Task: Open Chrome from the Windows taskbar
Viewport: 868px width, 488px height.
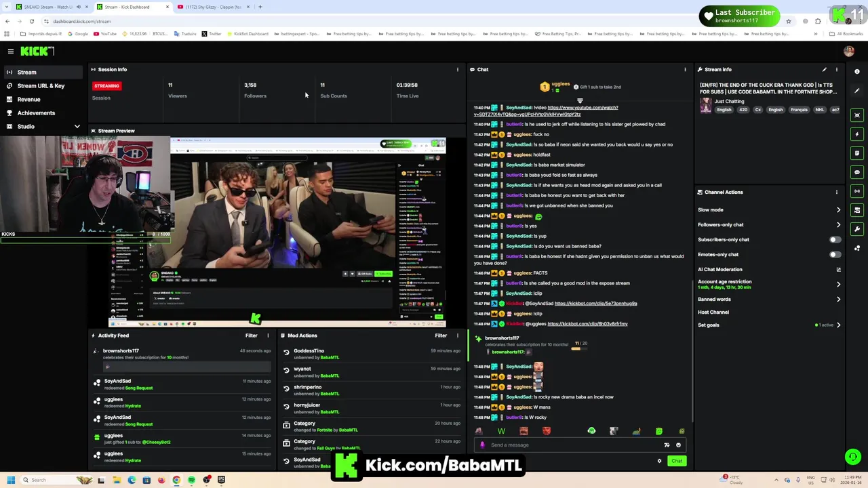Action: coord(176,480)
